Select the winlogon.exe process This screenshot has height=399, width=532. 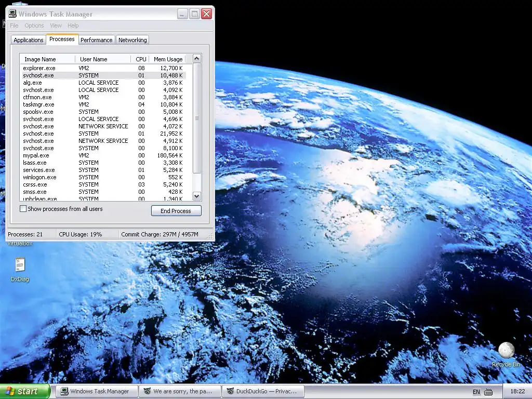click(x=103, y=178)
